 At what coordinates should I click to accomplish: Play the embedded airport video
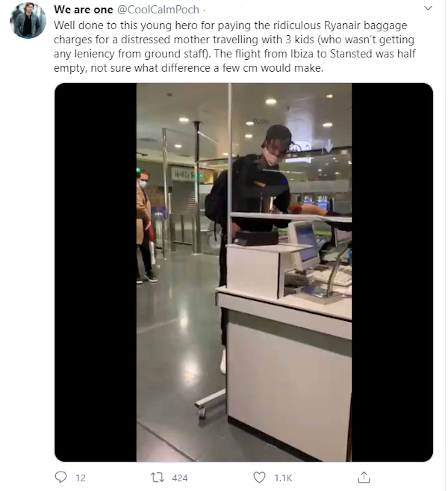(244, 272)
